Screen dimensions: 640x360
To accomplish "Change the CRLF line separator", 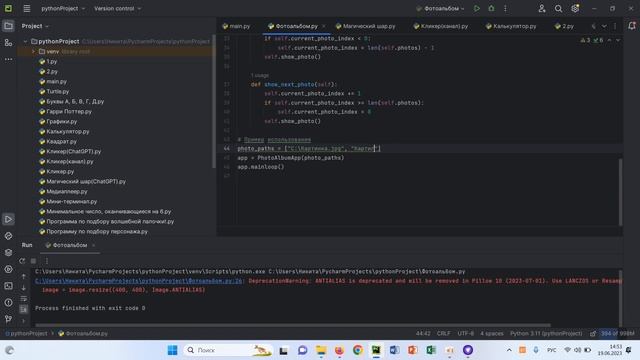I will [443, 333].
